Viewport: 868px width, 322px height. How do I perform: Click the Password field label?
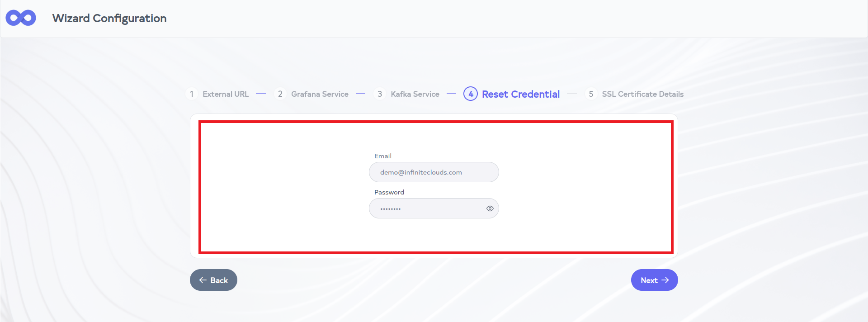tap(389, 192)
